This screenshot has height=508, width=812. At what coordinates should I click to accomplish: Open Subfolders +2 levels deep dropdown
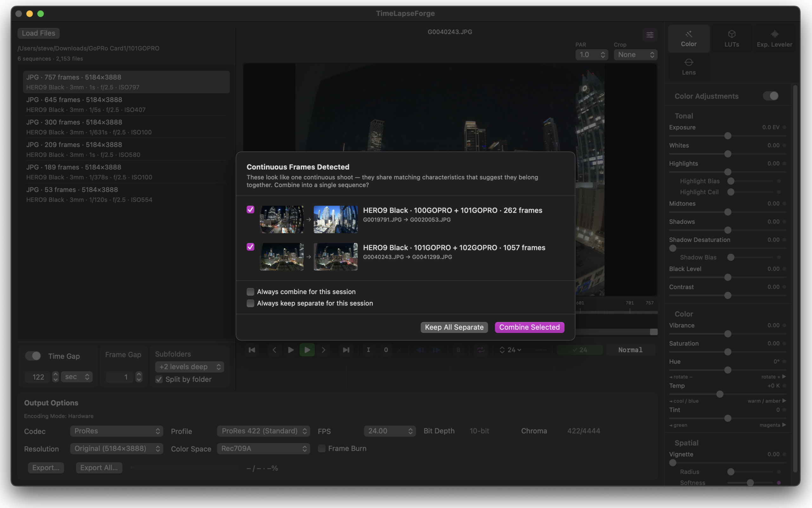190,367
